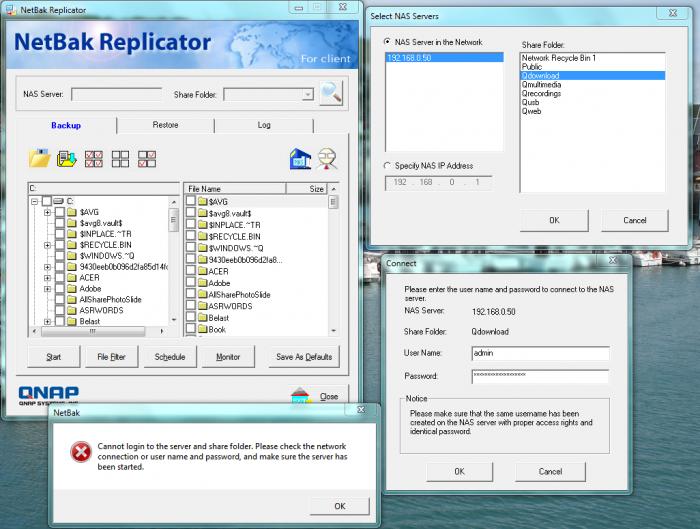Click the house icon beside Close button
Image resolution: width=700 pixels, height=529 pixels.
[300, 396]
